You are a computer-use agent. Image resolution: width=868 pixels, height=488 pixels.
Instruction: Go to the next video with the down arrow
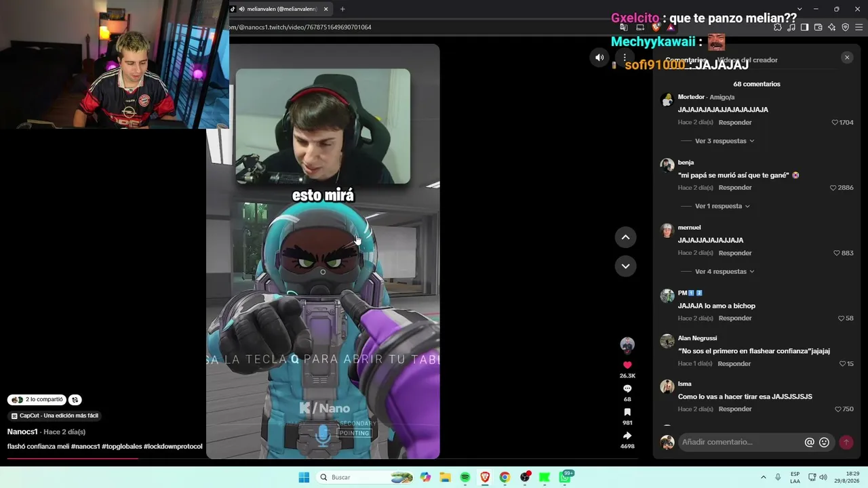pyautogui.click(x=625, y=266)
